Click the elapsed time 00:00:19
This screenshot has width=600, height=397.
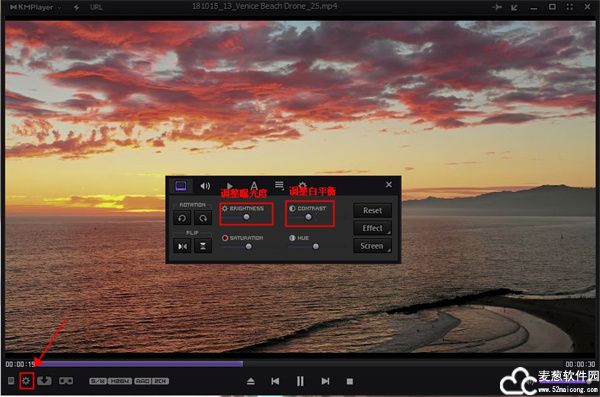coord(20,364)
